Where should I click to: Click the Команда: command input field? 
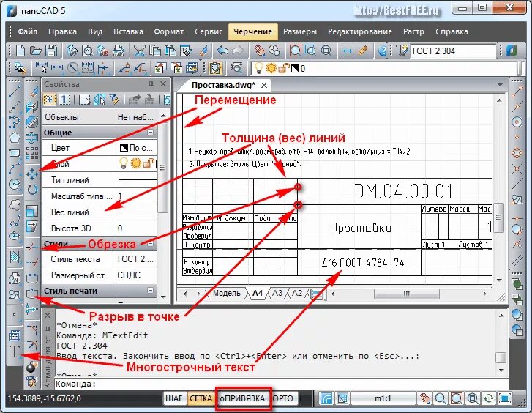coord(280,384)
